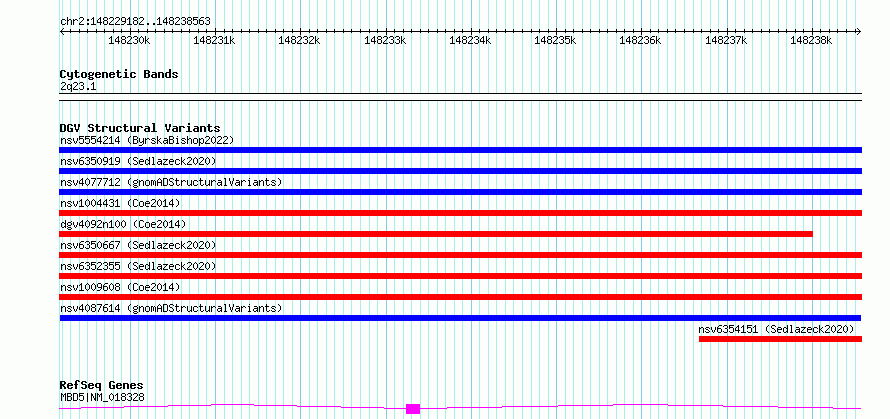Click the nsv6350667 (Sedlazeck2020) label
Screen dimensions: 890x419
(x=138, y=245)
